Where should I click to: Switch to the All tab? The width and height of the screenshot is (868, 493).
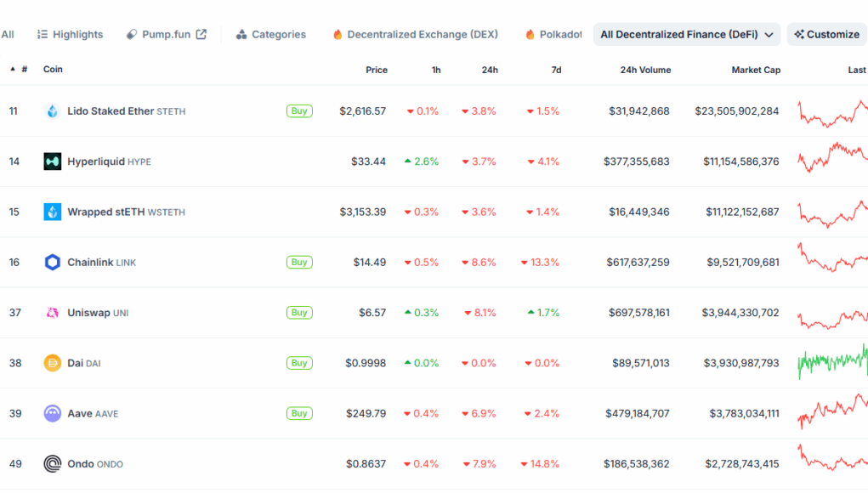[8, 34]
